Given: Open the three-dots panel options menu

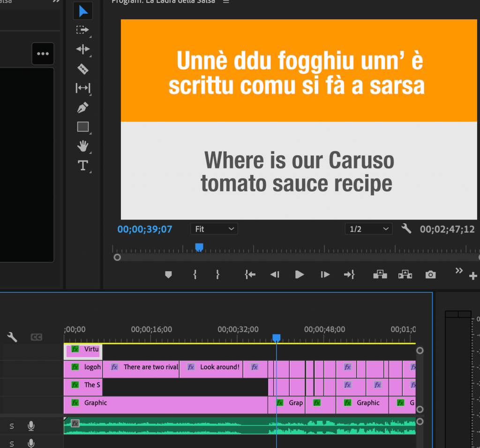Looking at the screenshot, I should pos(43,53).
